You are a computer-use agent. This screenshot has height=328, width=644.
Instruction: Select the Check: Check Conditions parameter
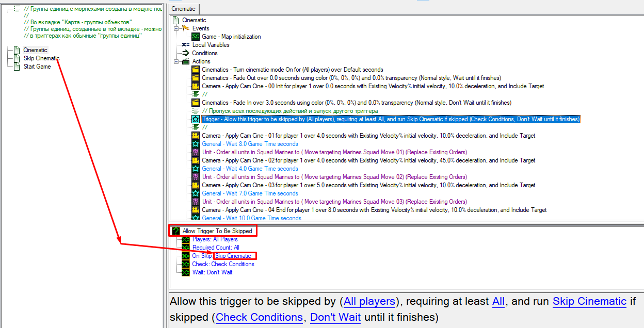pos(223,264)
